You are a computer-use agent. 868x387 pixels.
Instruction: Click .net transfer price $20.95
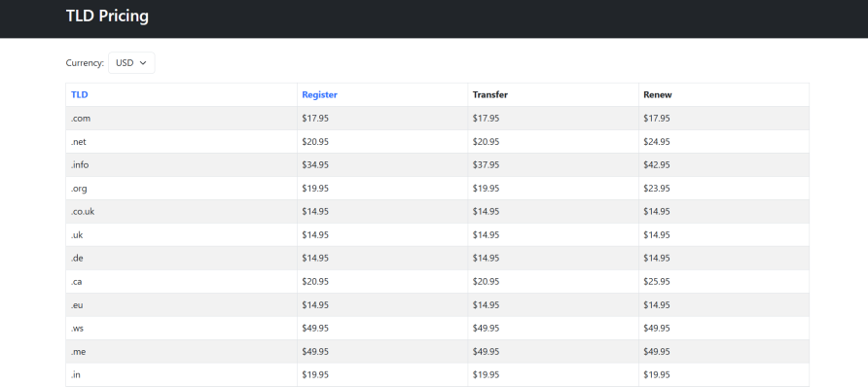486,142
